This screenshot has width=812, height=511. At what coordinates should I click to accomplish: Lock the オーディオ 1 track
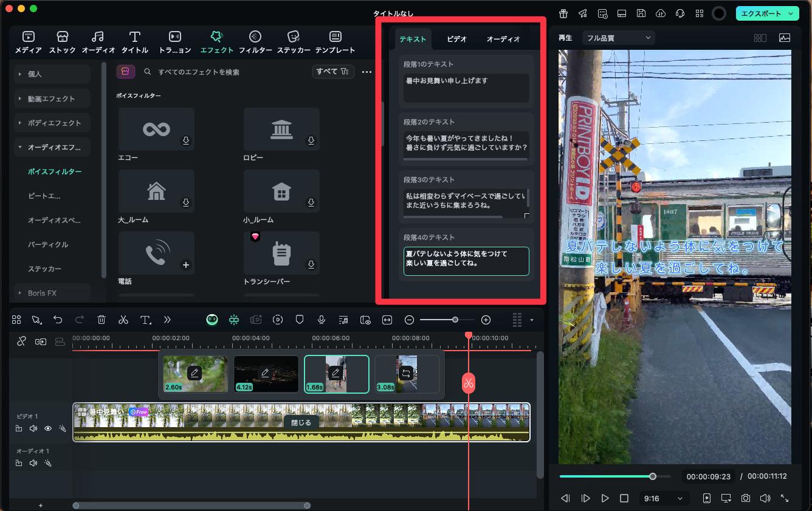pos(19,463)
